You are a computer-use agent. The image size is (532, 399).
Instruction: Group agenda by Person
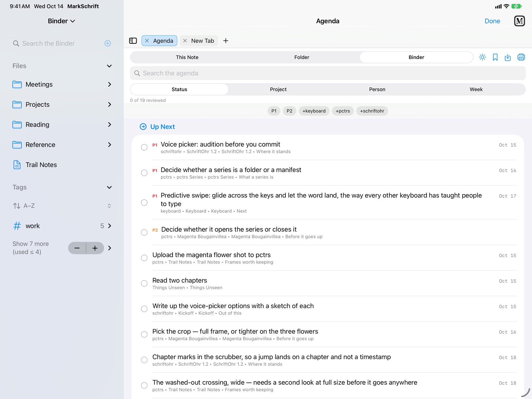[x=377, y=89]
